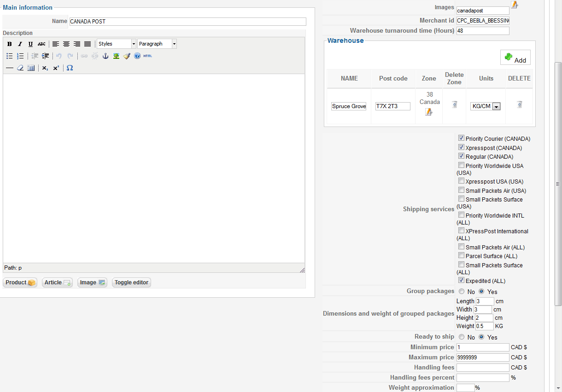
Task: Open Paragraph format dropdown
Action: [157, 44]
